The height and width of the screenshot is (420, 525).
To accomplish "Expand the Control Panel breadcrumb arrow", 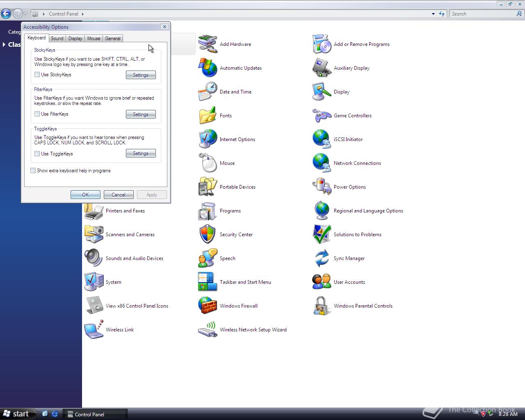I will 82,14.
